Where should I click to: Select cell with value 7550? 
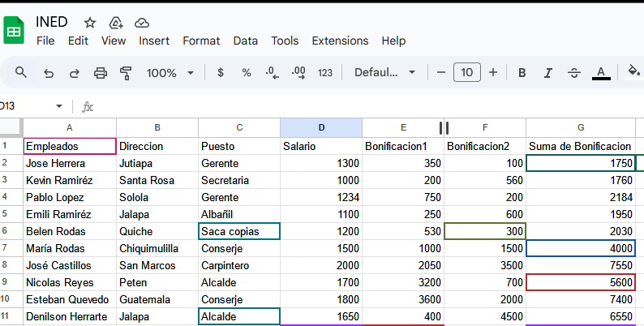581,265
